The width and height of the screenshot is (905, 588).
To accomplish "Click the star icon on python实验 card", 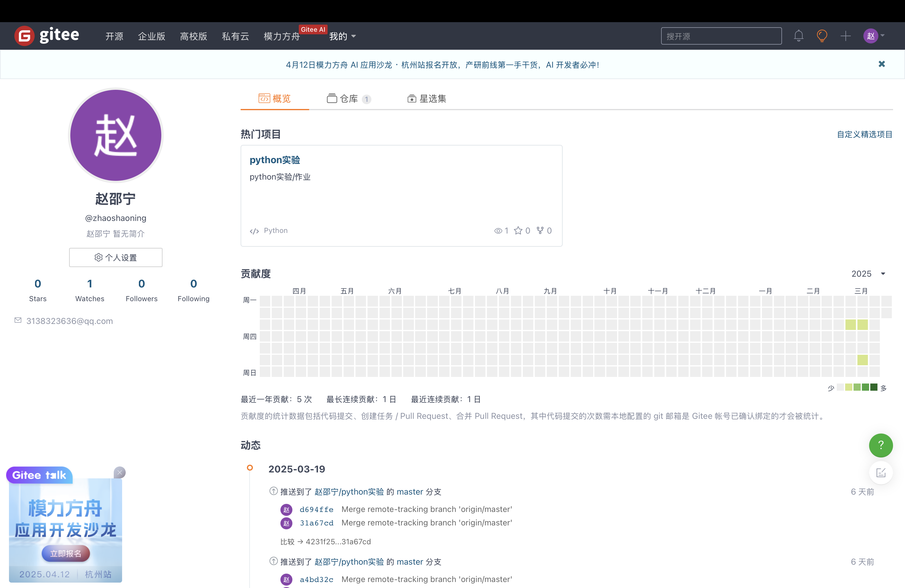I will pos(518,231).
